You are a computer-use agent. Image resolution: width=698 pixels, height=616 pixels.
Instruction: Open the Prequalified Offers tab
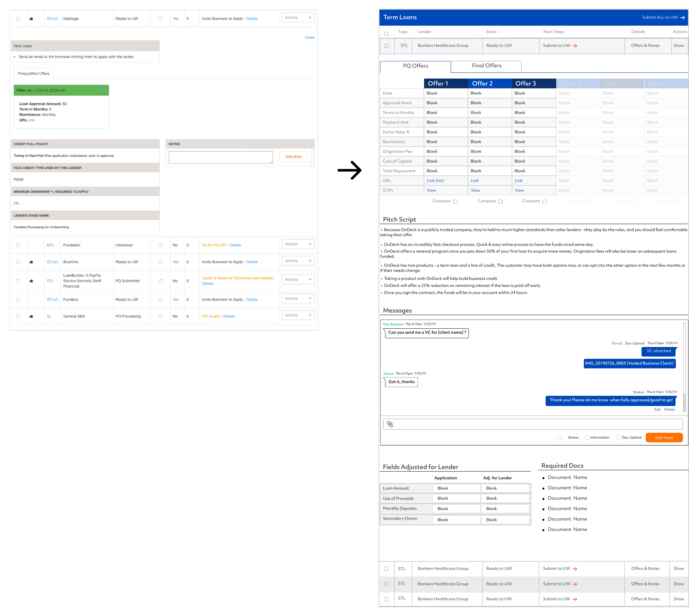click(33, 73)
